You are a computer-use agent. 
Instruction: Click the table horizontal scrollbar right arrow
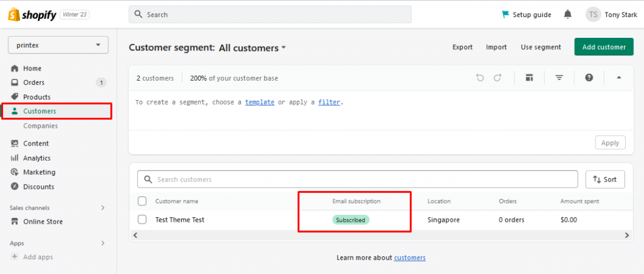pos(627,236)
